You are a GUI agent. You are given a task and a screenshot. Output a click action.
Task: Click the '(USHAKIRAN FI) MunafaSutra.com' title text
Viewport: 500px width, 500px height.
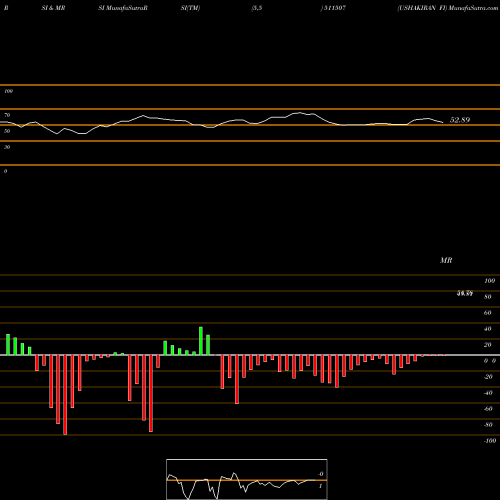[x=448, y=8]
